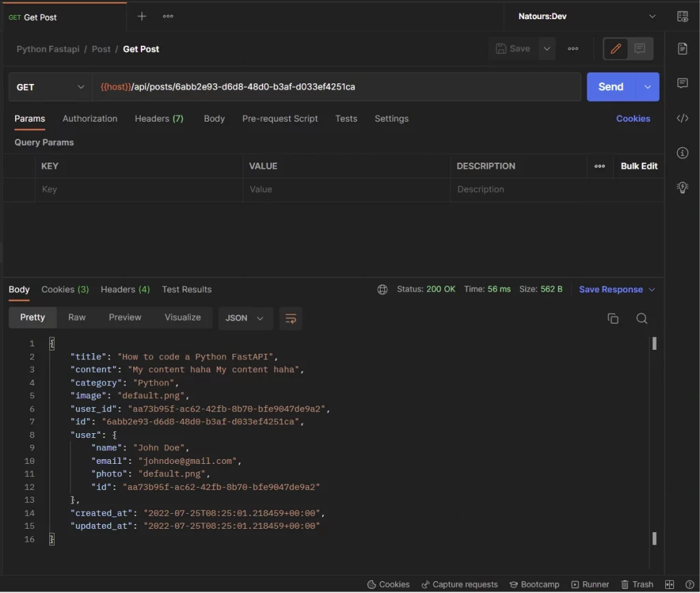Open the Runner from the status bar
The width and height of the screenshot is (700, 593).
(589, 585)
